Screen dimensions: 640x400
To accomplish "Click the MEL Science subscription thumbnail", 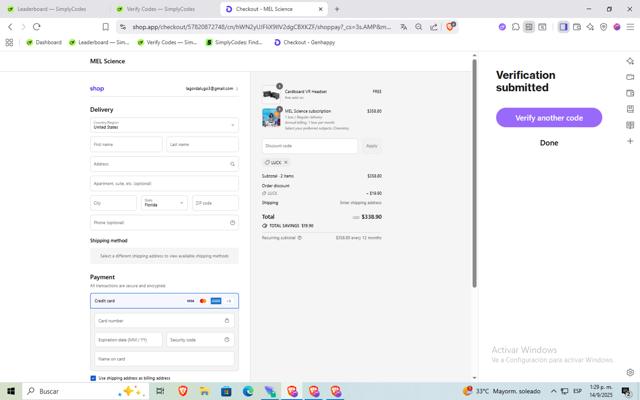I will pos(271,118).
